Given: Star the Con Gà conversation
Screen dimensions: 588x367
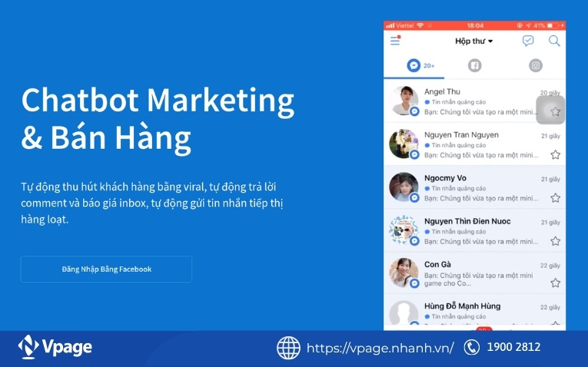Looking at the screenshot, I should [x=556, y=283].
